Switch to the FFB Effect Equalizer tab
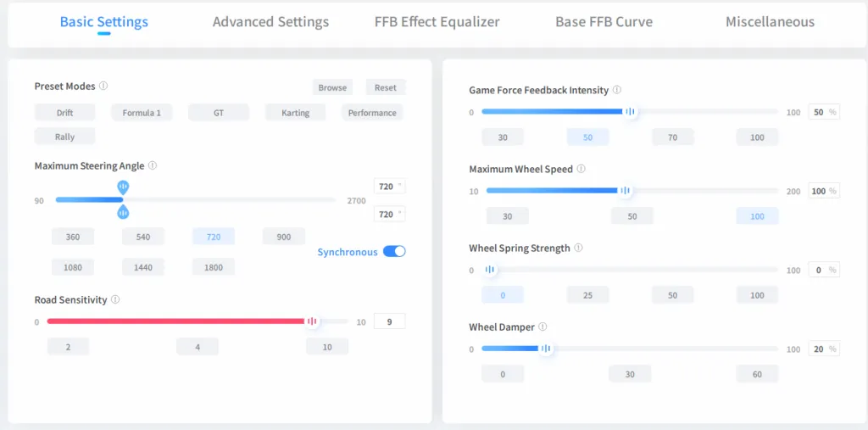868x430 pixels. point(437,22)
